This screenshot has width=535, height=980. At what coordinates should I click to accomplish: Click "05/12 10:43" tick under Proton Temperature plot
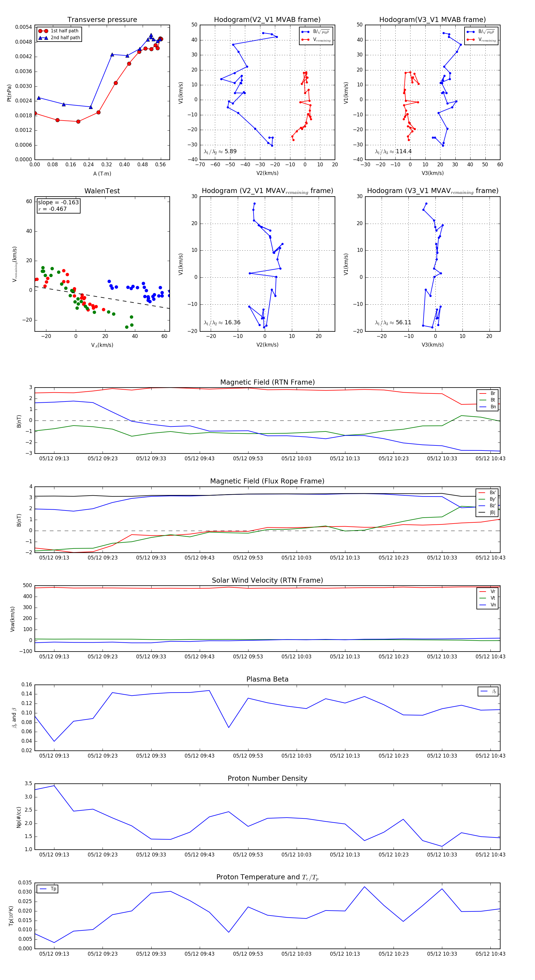point(490,954)
